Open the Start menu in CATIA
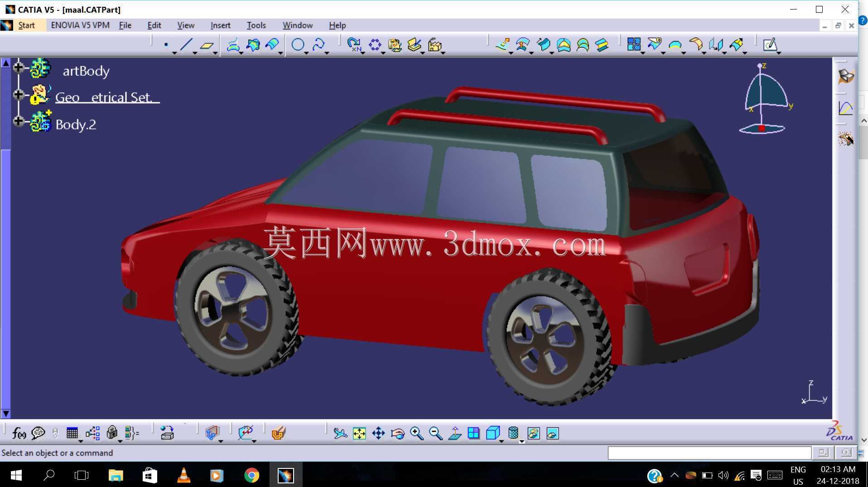Image resolution: width=868 pixels, height=487 pixels. pyautogui.click(x=26, y=25)
